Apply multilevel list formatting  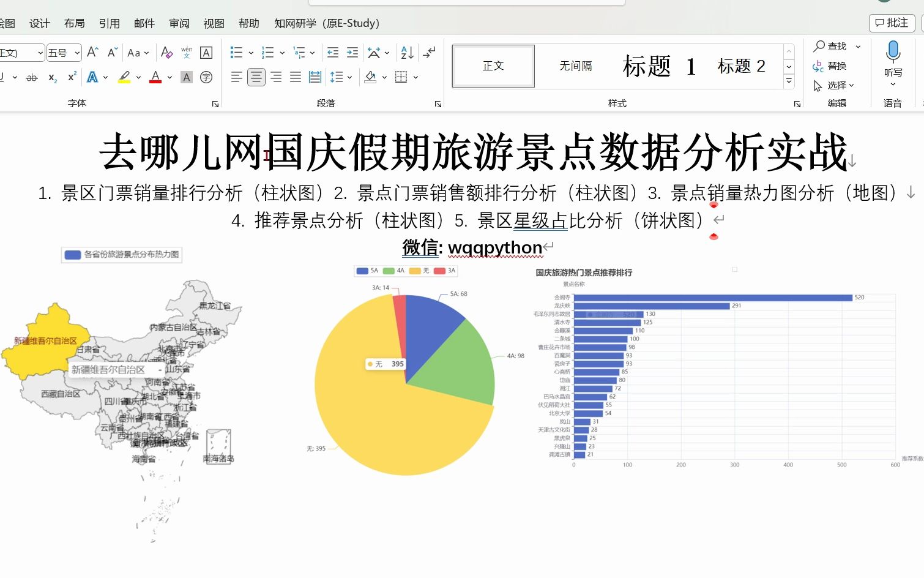(x=299, y=53)
